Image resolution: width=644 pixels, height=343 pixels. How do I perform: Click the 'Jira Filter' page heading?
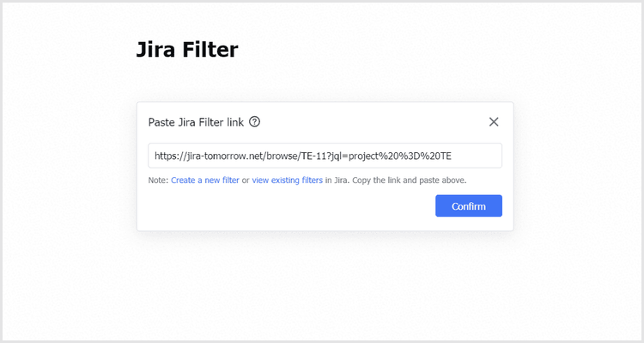(x=187, y=49)
